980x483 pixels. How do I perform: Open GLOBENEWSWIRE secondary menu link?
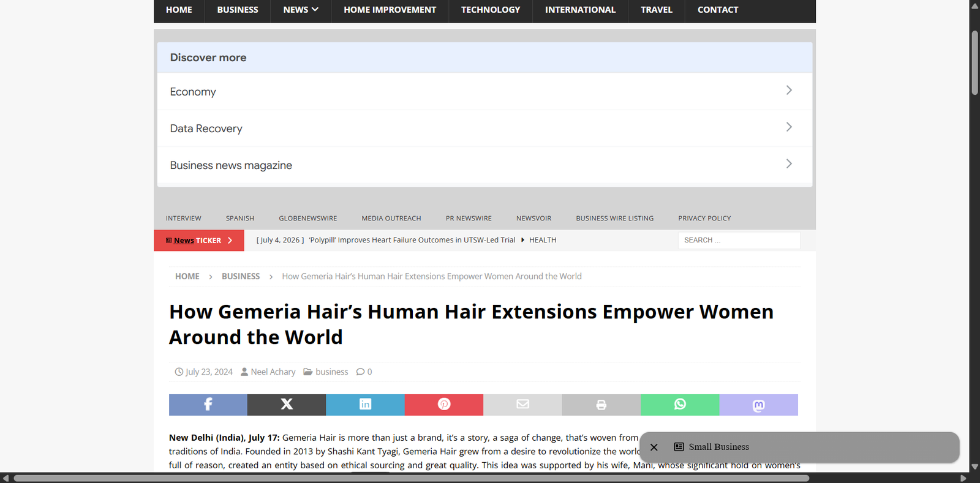coord(308,218)
